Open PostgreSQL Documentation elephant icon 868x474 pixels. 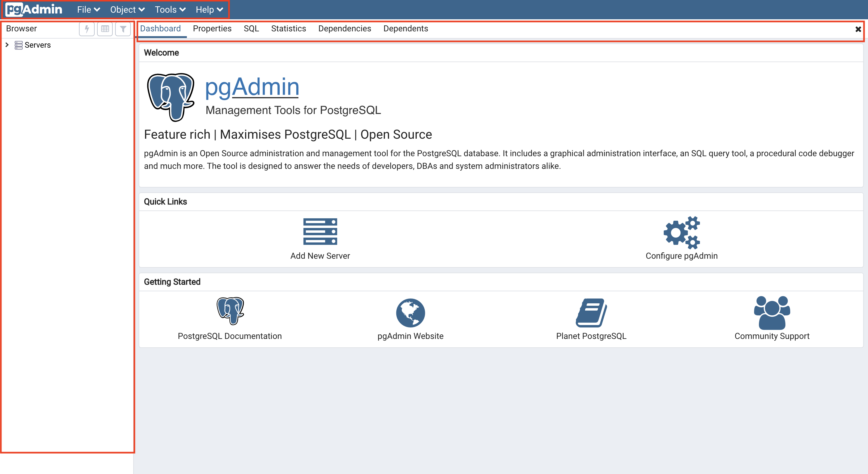pyautogui.click(x=230, y=311)
